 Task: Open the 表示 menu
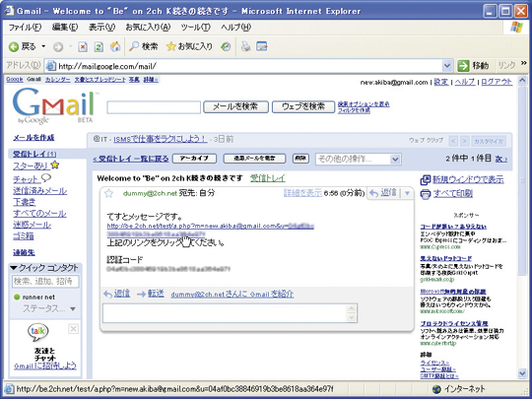pos(101,28)
